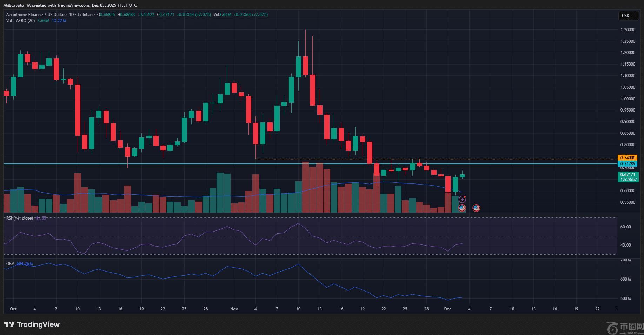Click the left US flag economic event icon
Image resolution: width=644 pixels, height=335 pixels.
462,208
